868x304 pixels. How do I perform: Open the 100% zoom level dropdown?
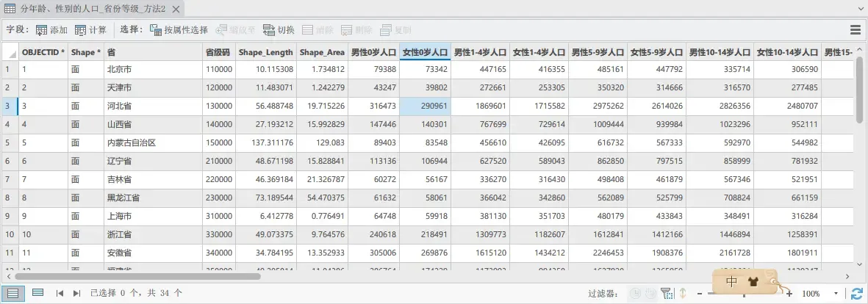pos(836,294)
